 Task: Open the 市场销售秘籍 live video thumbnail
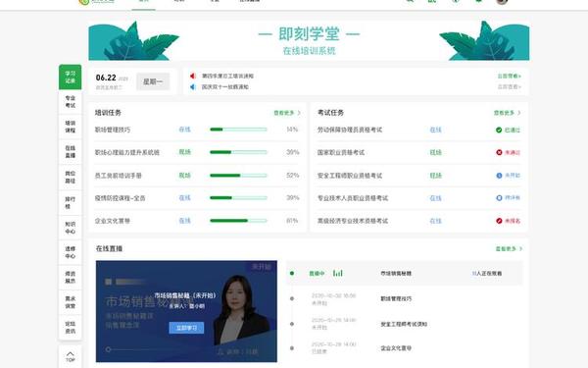tap(186, 311)
